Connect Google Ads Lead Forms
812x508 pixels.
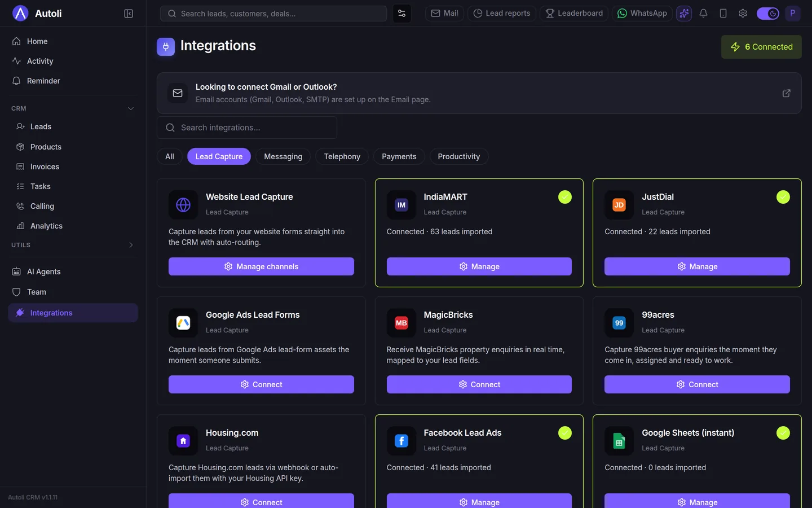point(261,384)
